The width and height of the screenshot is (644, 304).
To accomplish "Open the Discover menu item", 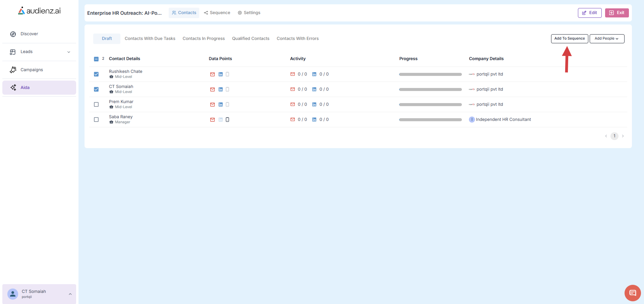I will pyautogui.click(x=39, y=34).
